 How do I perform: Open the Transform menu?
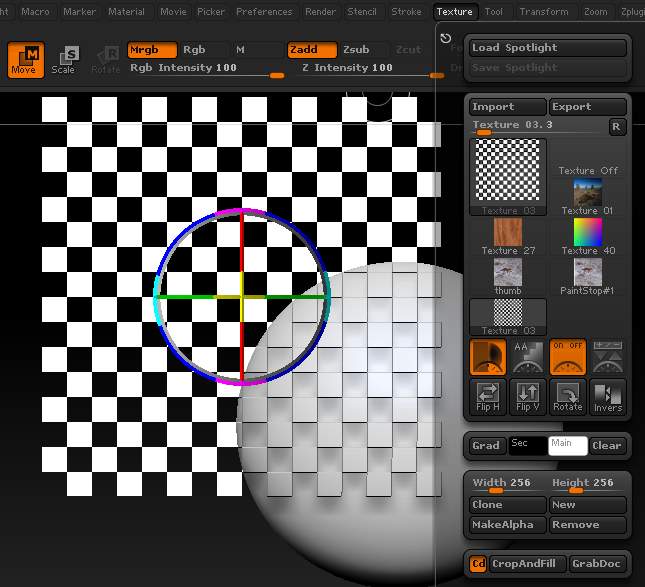pyautogui.click(x=544, y=12)
